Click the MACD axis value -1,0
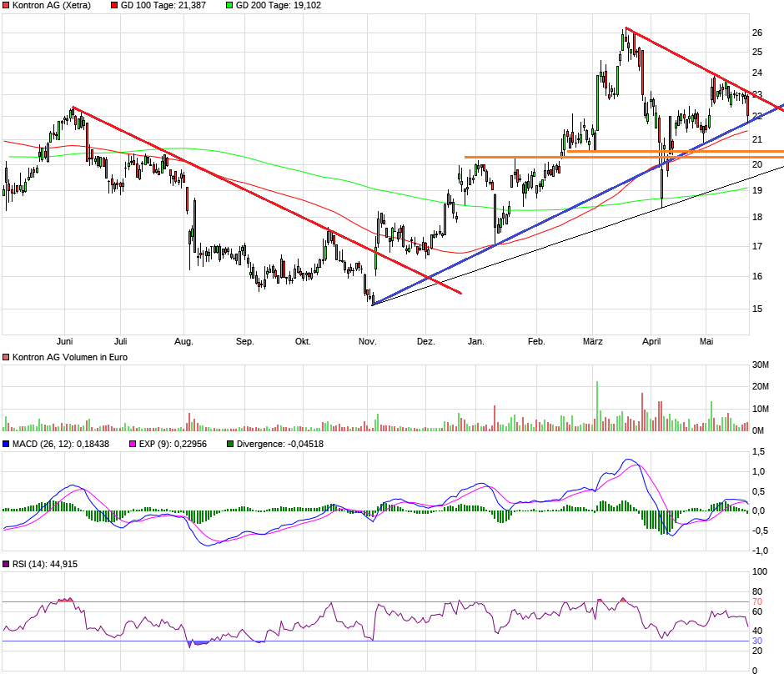The width and height of the screenshot is (784, 679). point(760,551)
